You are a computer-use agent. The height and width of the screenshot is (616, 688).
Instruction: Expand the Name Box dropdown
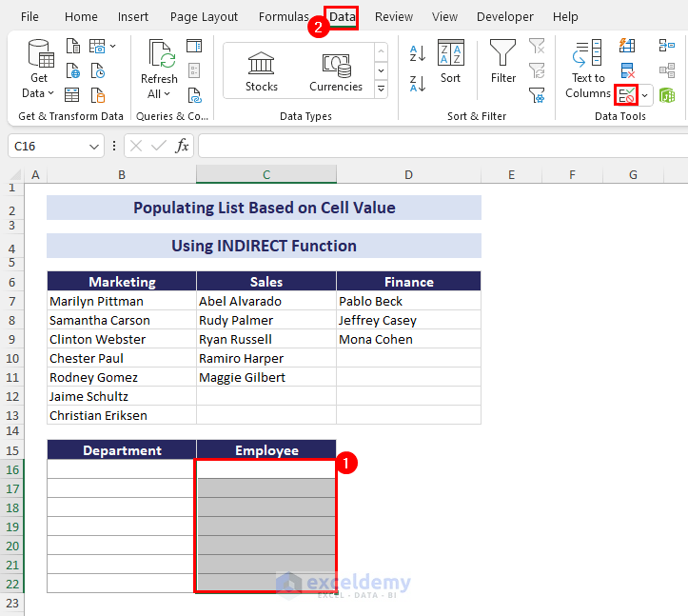pyautogui.click(x=93, y=147)
